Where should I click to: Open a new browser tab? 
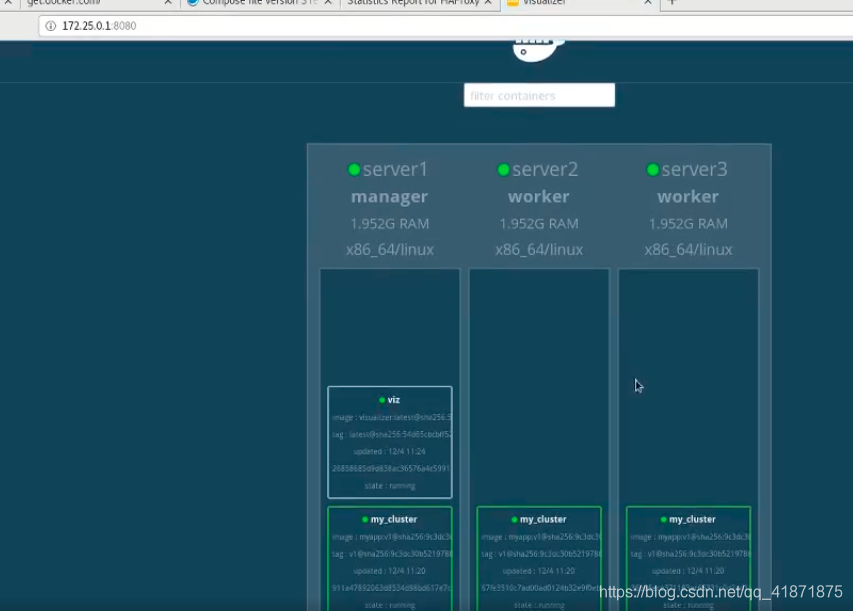[670, 3]
